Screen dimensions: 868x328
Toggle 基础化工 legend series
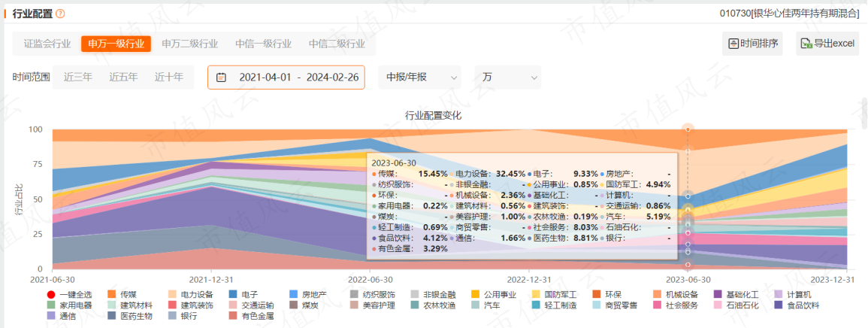[736, 295]
